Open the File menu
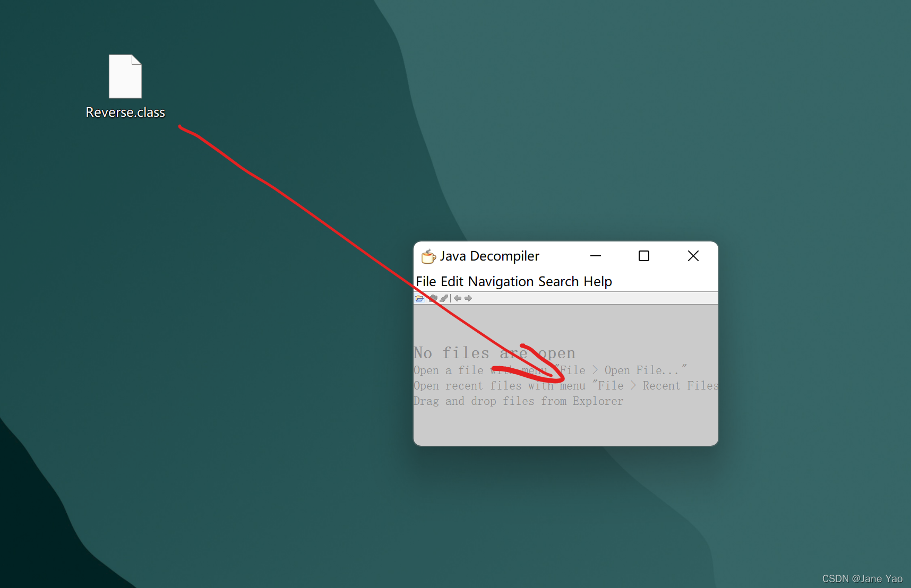Screen dimensions: 911x588 click(426, 281)
